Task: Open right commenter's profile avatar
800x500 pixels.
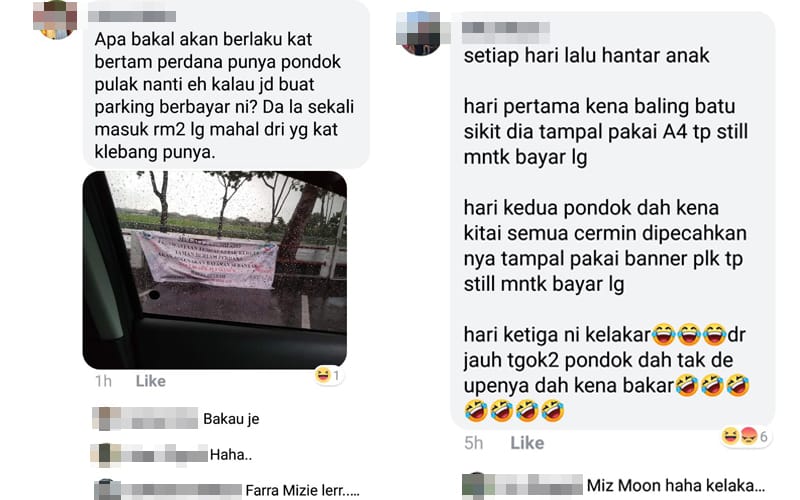Action: (x=421, y=33)
